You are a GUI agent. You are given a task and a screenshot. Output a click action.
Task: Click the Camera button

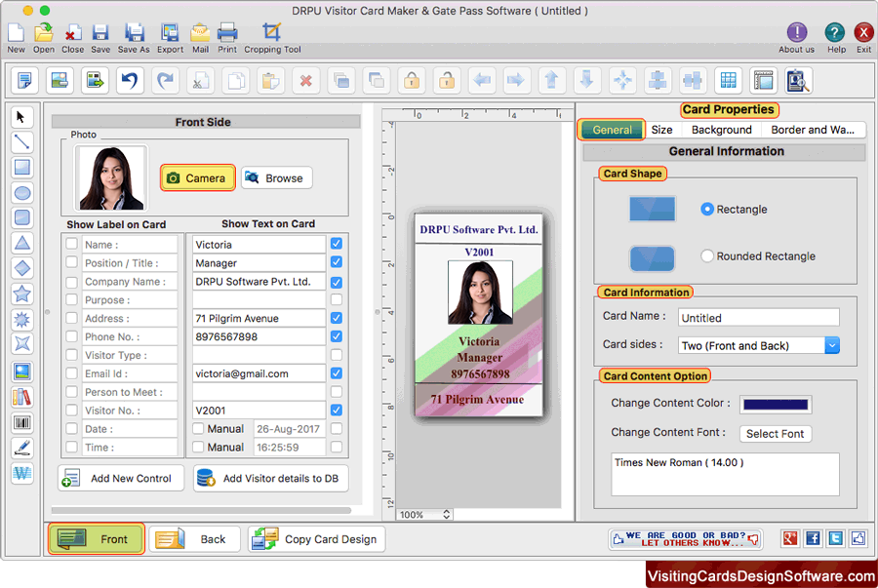coord(198,177)
